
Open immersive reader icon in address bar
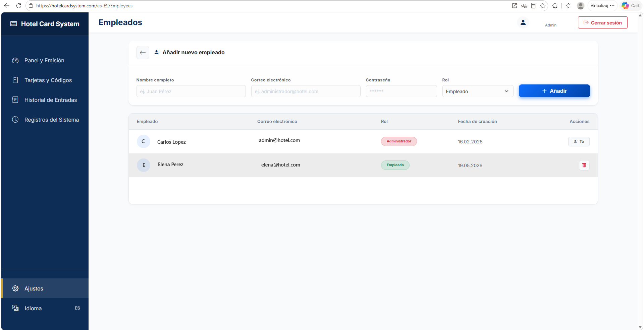[x=533, y=6]
